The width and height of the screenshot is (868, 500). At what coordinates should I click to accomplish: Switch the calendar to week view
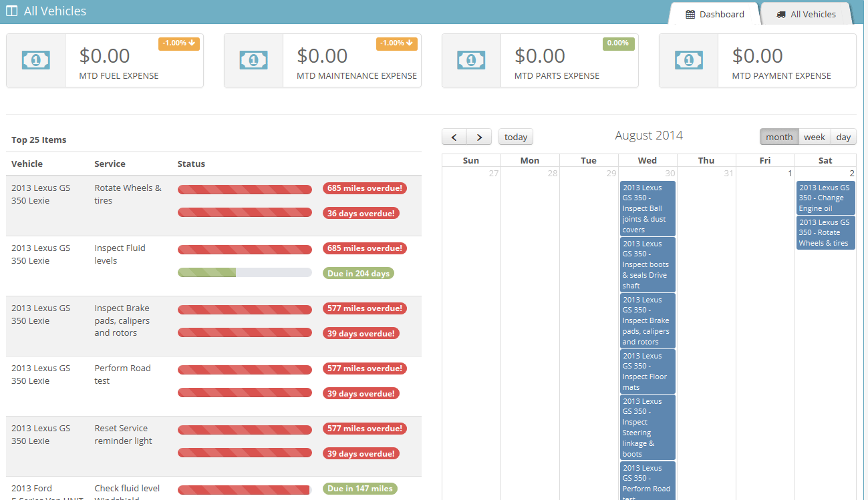click(x=814, y=136)
